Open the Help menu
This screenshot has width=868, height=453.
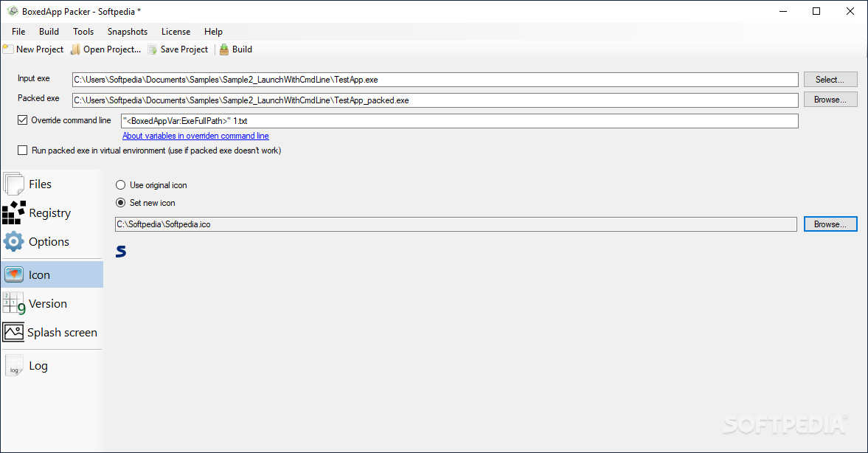point(213,32)
